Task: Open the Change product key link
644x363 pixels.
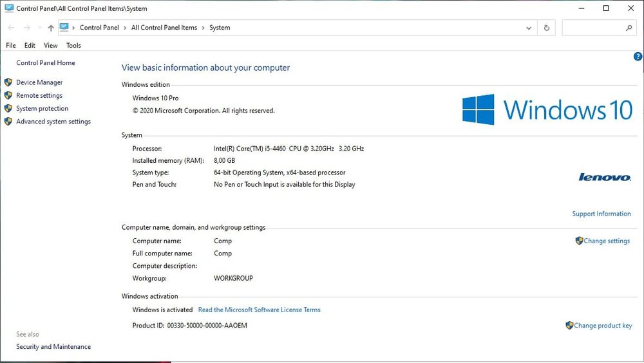Action: pyautogui.click(x=603, y=326)
